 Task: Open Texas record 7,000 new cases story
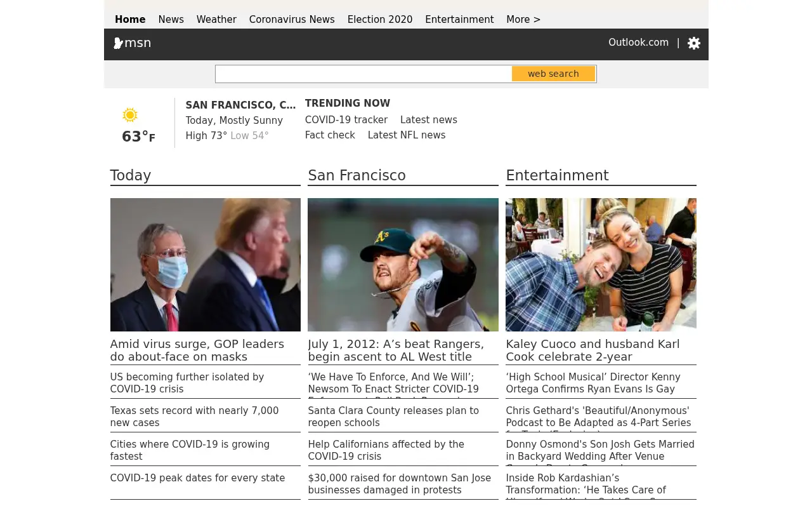(195, 417)
